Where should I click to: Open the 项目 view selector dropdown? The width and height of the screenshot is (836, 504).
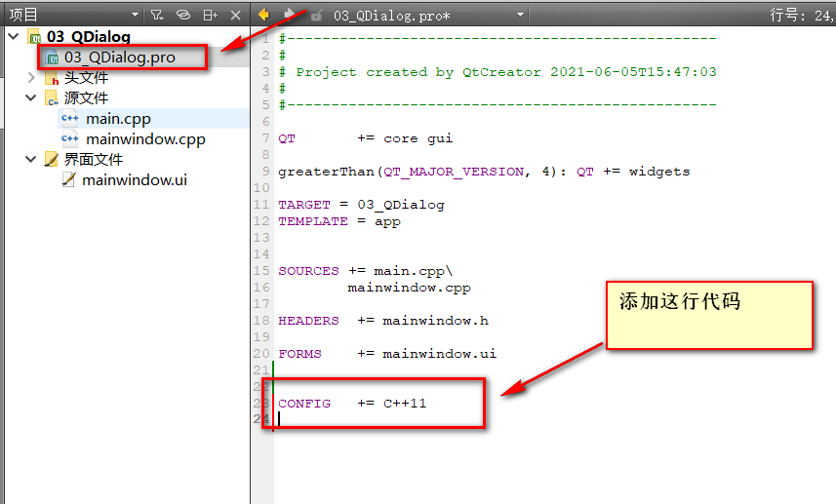(135, 15)
